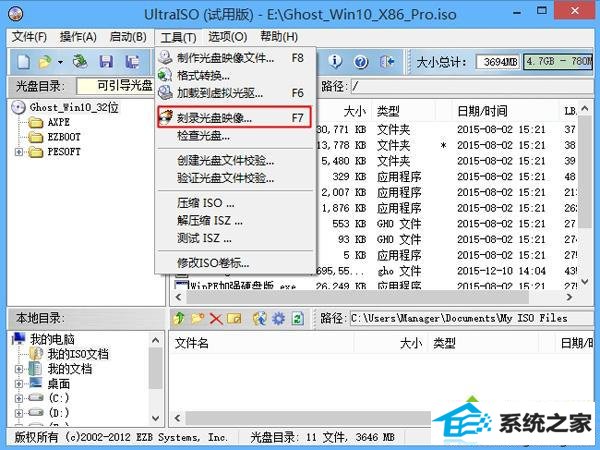Select the EZBOOT folder in tree
Screen dimensions: 600x450
64,137
